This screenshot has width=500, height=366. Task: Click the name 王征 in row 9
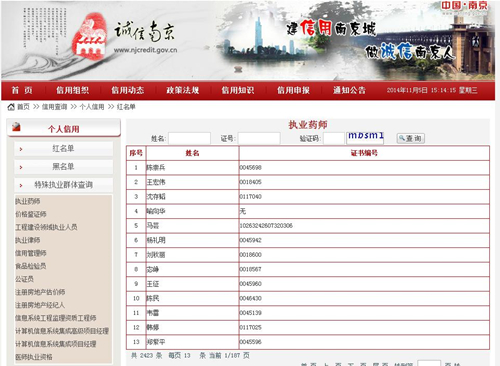click(153, 284)
